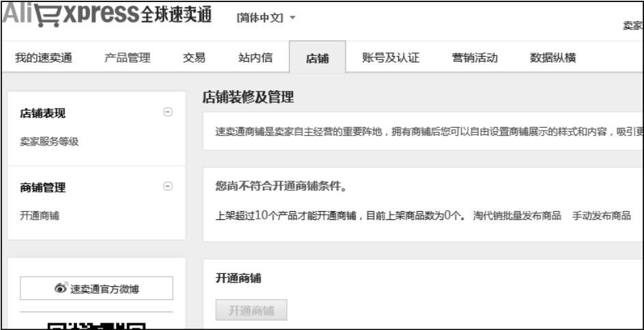
Task: Click the 店铺装修及管理 heading
Action: pos(248,98)
